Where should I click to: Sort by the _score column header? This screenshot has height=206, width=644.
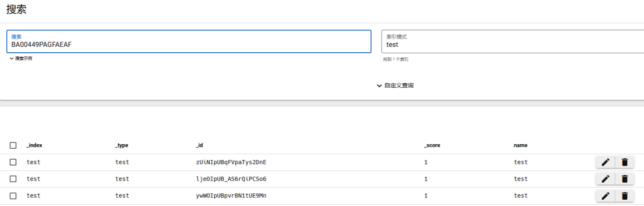[432, 146]
